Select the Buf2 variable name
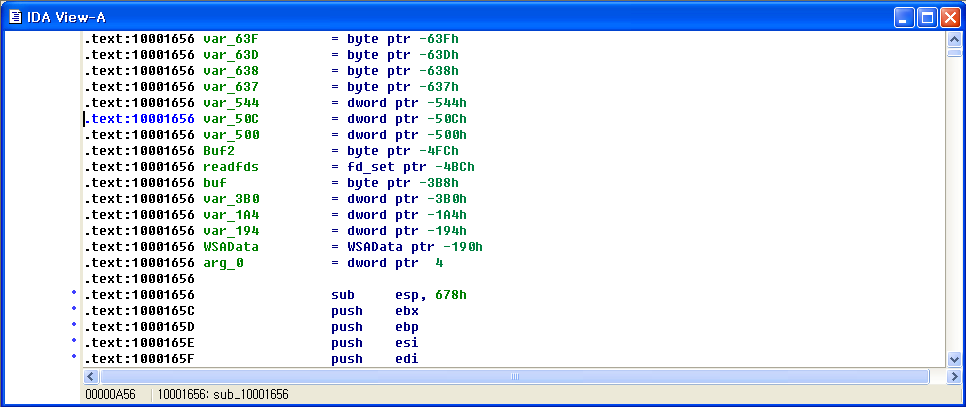Viewport: 966px width, 407px height. point(219,151)
